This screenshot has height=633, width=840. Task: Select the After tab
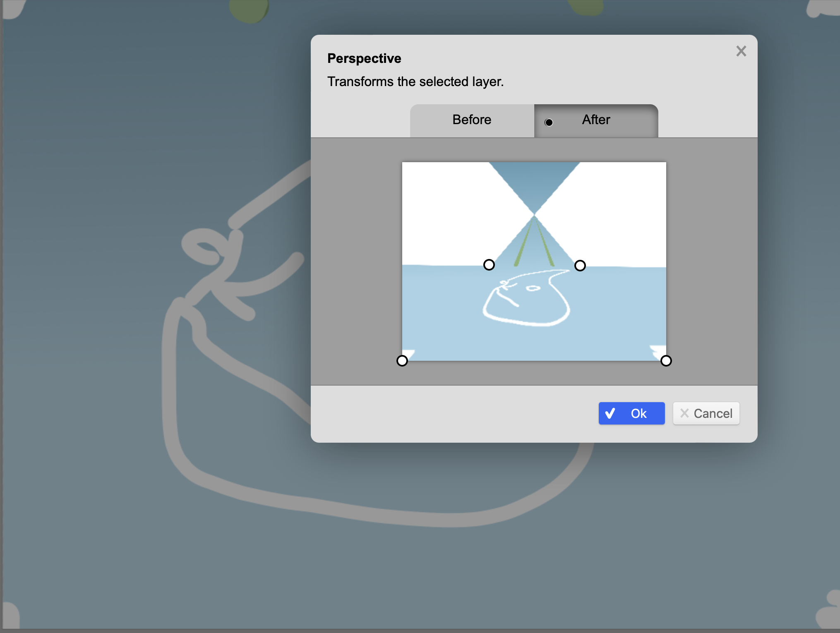[596, 120]
